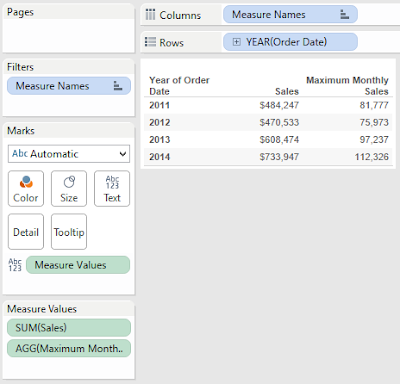Click the Abc 123 icon beside Measure Values
This screenshot has width=400, height=384.
[15, 265]
